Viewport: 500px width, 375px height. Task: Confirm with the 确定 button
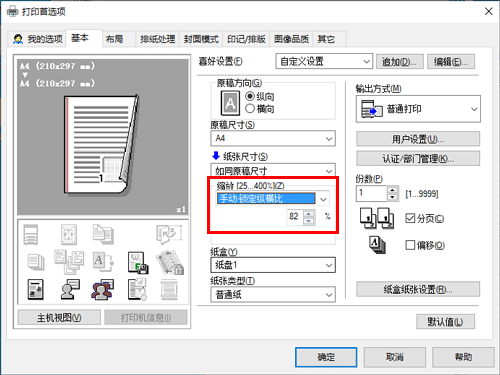[x=326, y=357]
